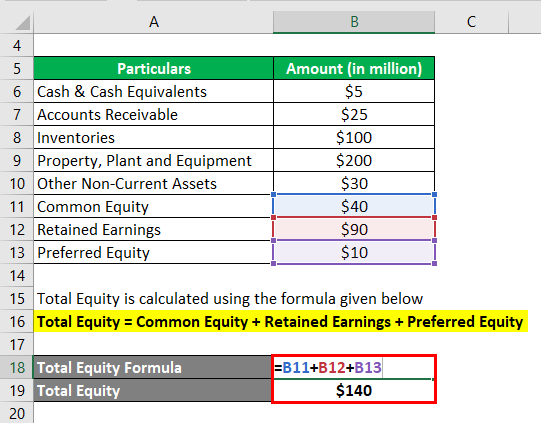541x423 pixels.
Task: Select column C header
Action: (471, 22)
